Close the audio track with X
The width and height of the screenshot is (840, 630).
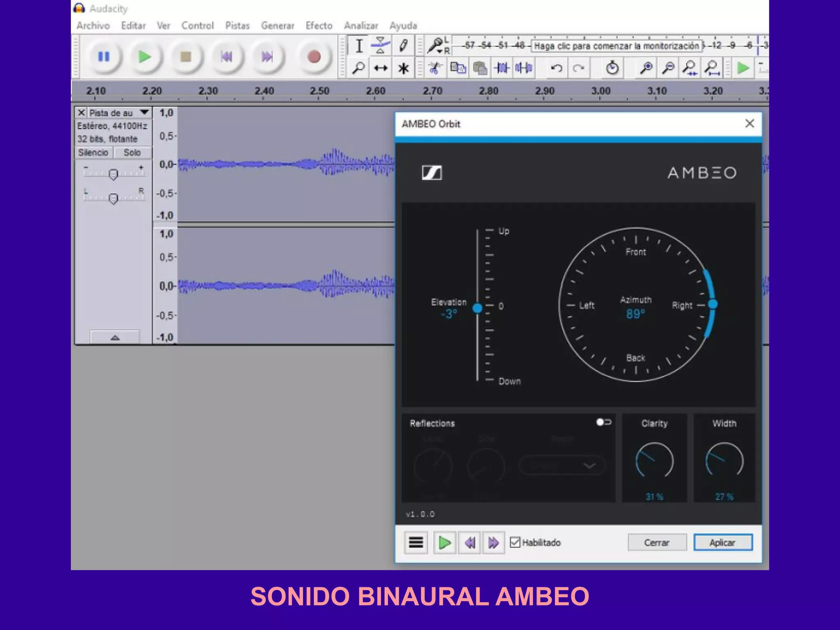coord(81,113)
